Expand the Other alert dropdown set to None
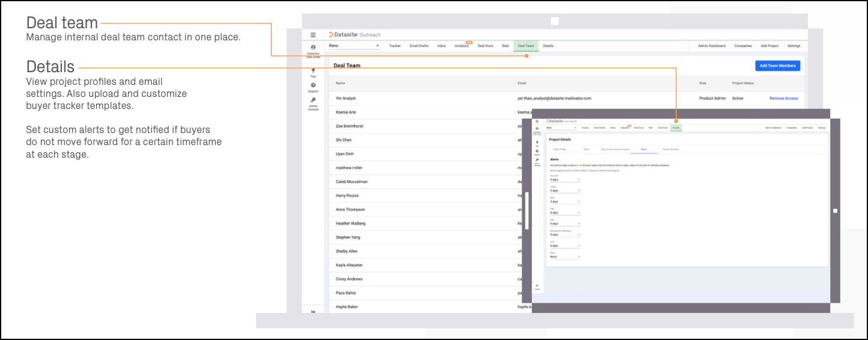The width and height of the screenshot is (868, 340). 565,256
